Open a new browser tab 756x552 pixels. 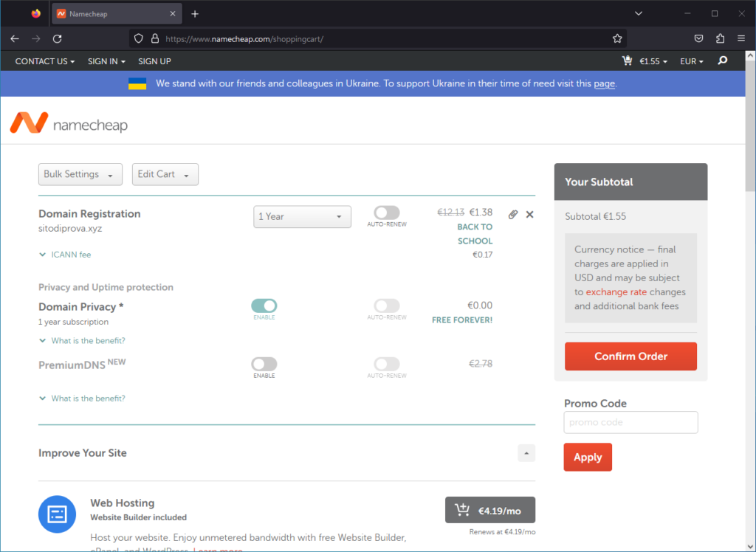pos(195,14)
